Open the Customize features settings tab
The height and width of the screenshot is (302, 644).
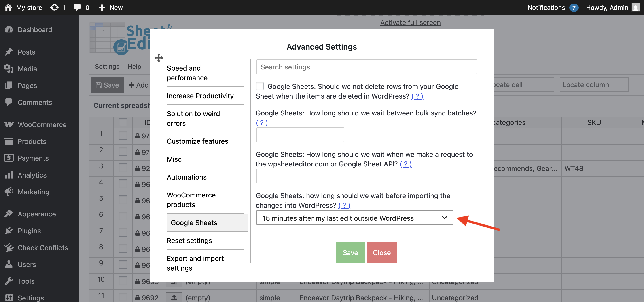point(205,141)
